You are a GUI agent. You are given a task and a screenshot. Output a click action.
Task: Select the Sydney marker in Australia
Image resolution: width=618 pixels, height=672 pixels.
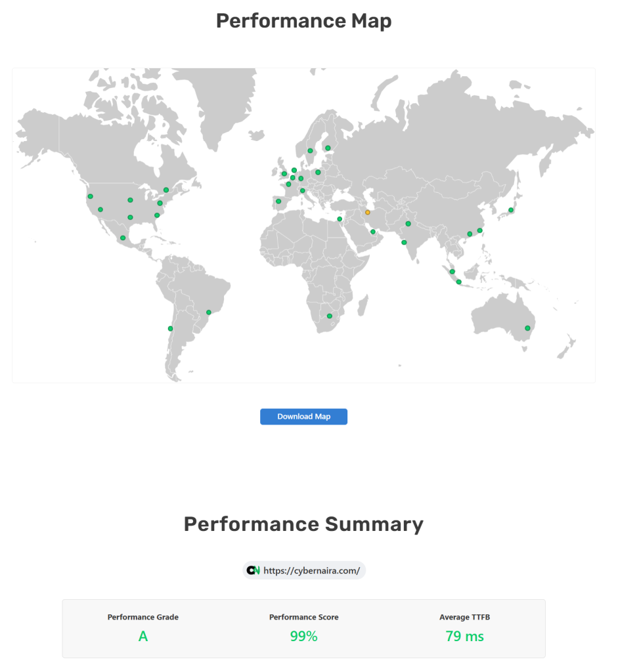(x=527, y=327)
